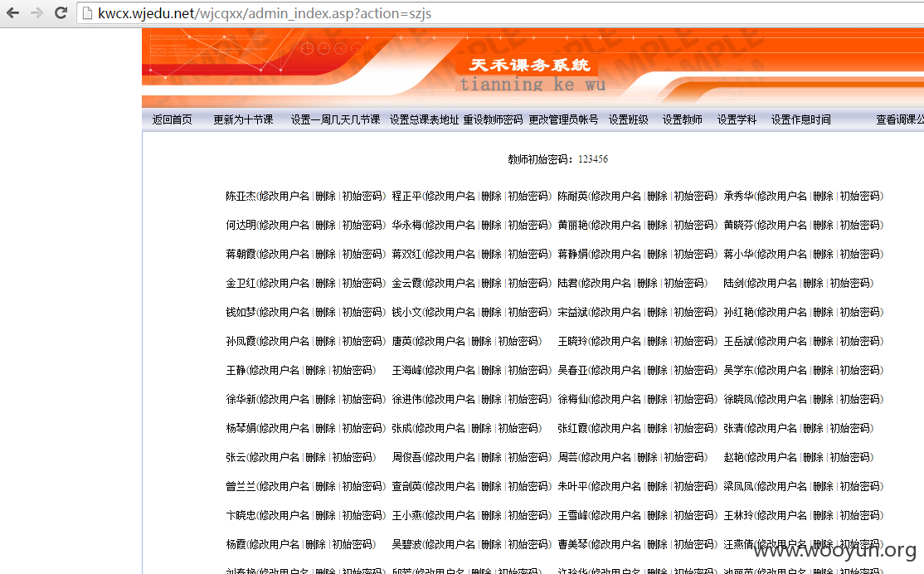This screenshot has height=574, width=924.
Task: Click 初始密码 for 金卫红
Action: coord(362,283)
